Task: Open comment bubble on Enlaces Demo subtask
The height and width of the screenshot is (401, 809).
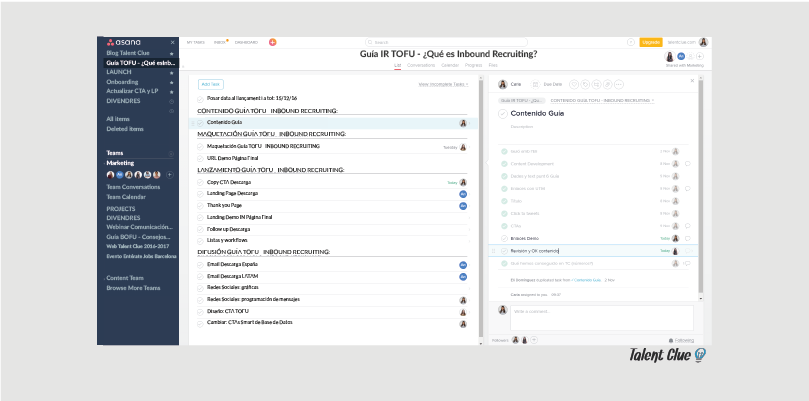Action: point(688,239)
